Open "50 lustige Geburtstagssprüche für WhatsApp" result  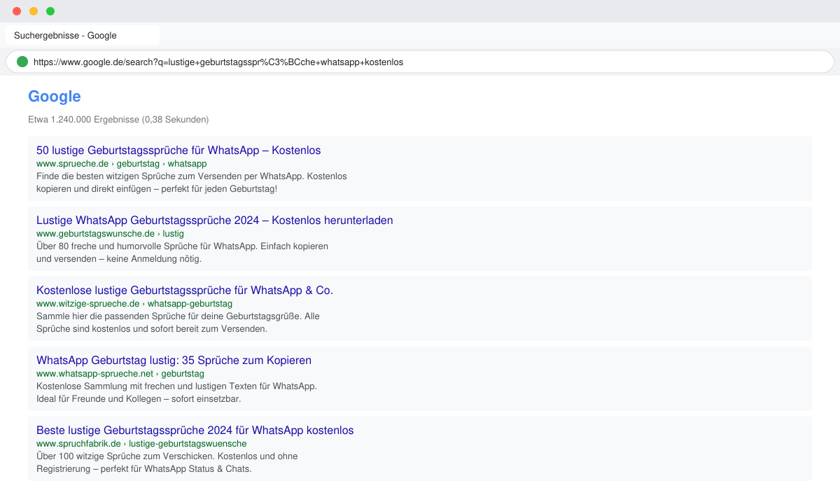pyautogui.click(x=178, y=150)
